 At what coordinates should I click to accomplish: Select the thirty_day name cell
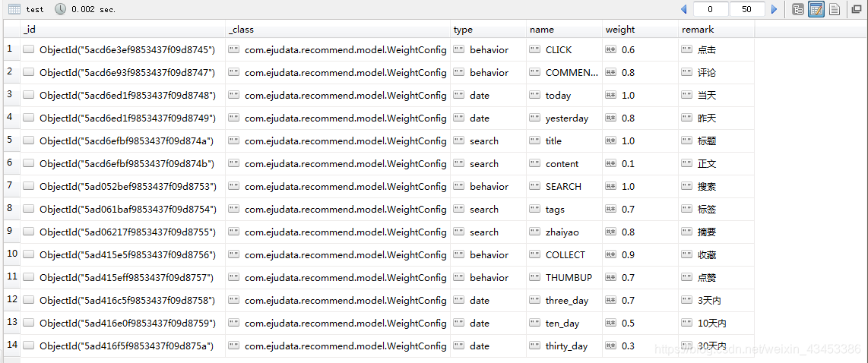[564, 346]
